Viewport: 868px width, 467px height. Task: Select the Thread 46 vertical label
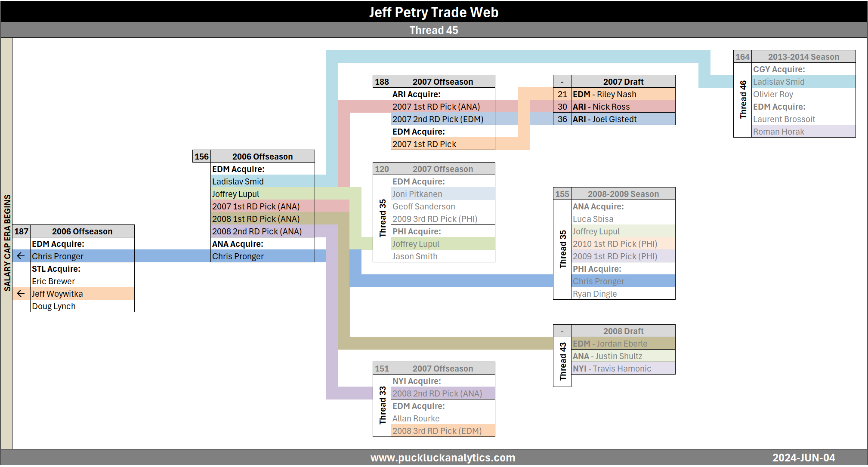point(743,100)
